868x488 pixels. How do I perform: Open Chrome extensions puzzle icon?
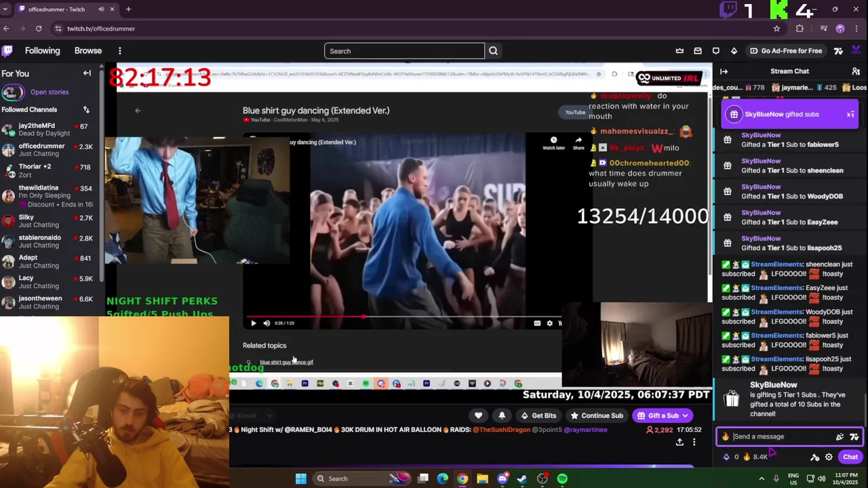click(800, 28)
